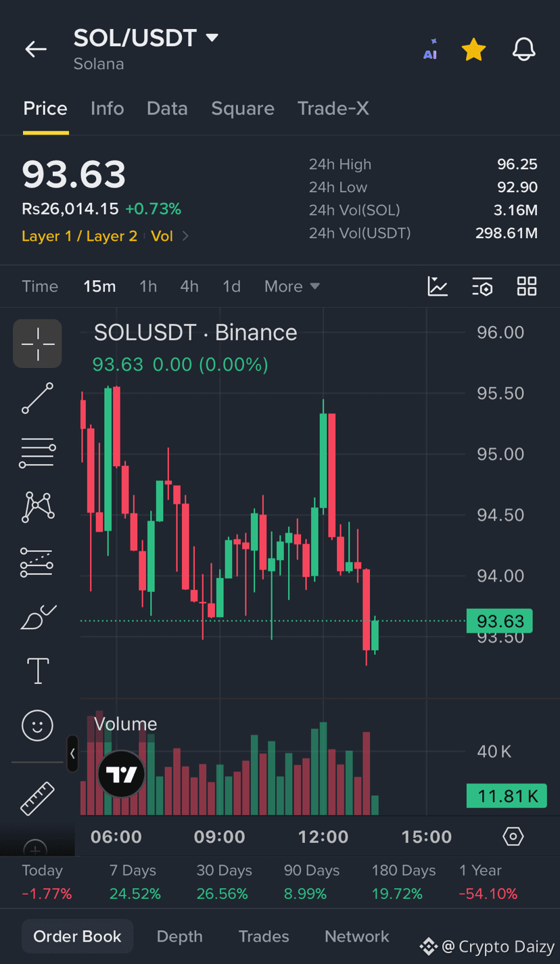Expand the Vol tag chevron
This screenshot has width=560, height=964.
pyautogui.click(x=185, y=236)
